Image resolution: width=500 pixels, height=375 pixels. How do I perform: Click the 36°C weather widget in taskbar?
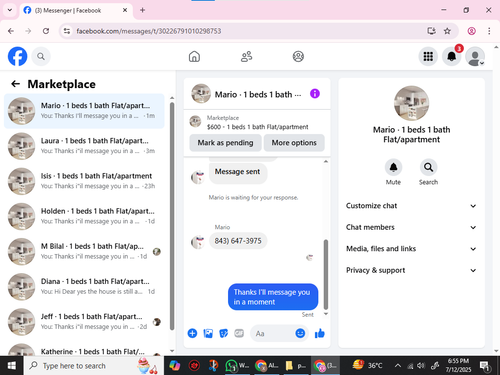coord(368,366)
